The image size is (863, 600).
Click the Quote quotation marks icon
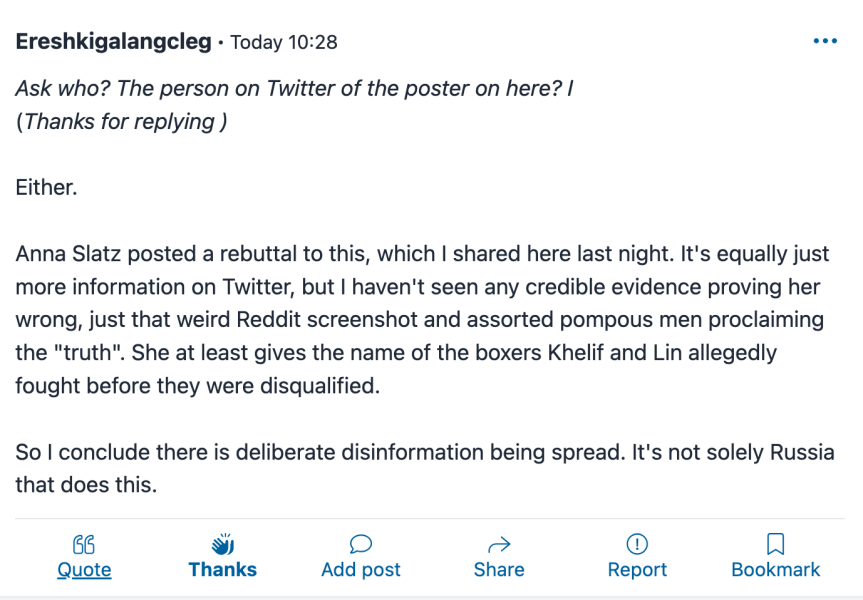coord(84,544)
